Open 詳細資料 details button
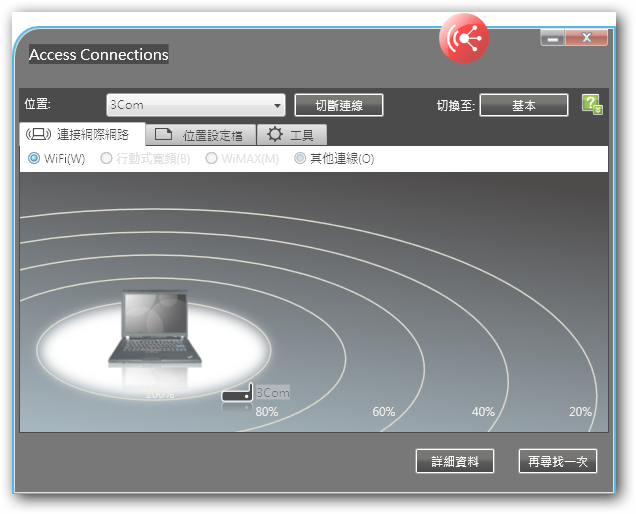Image resolution: width=636 pixels, height=514 pixels. coord(455,461)
